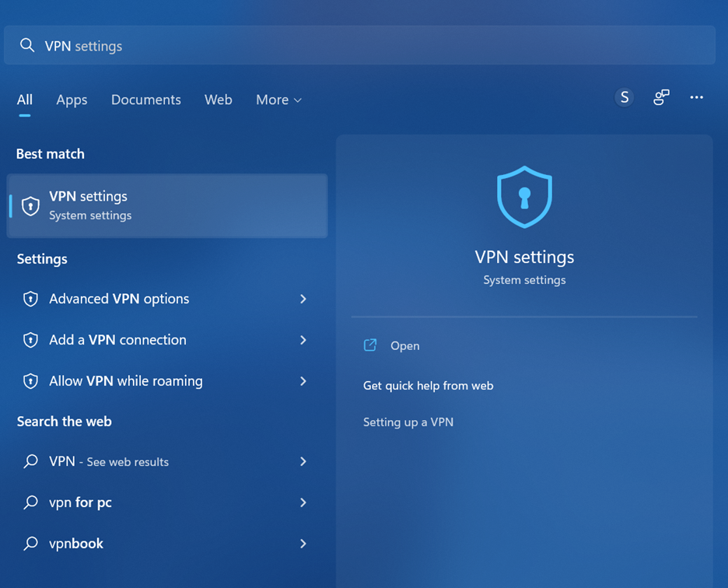Open the three-dot options menu

(x=696, y=97)
